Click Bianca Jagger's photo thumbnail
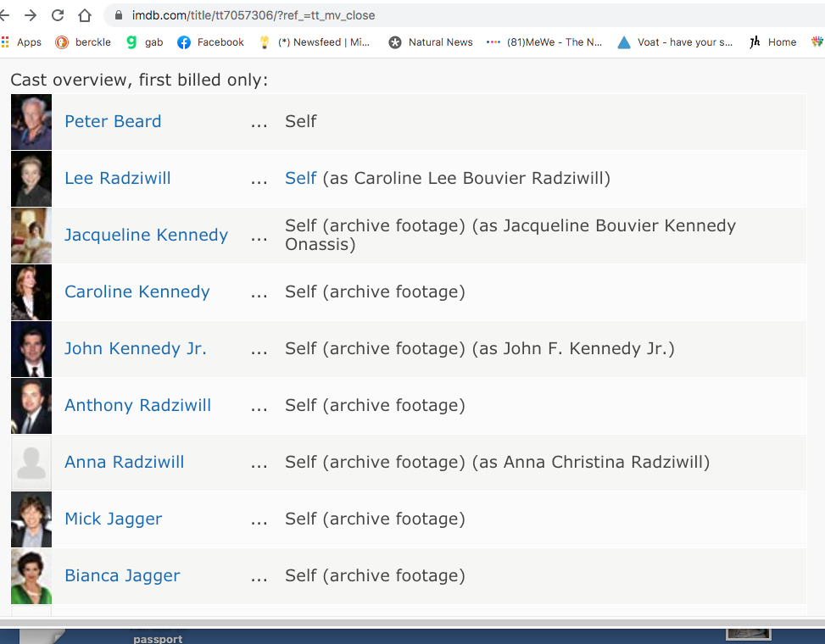This screenshot has height=644, width=825. (31, 576)
